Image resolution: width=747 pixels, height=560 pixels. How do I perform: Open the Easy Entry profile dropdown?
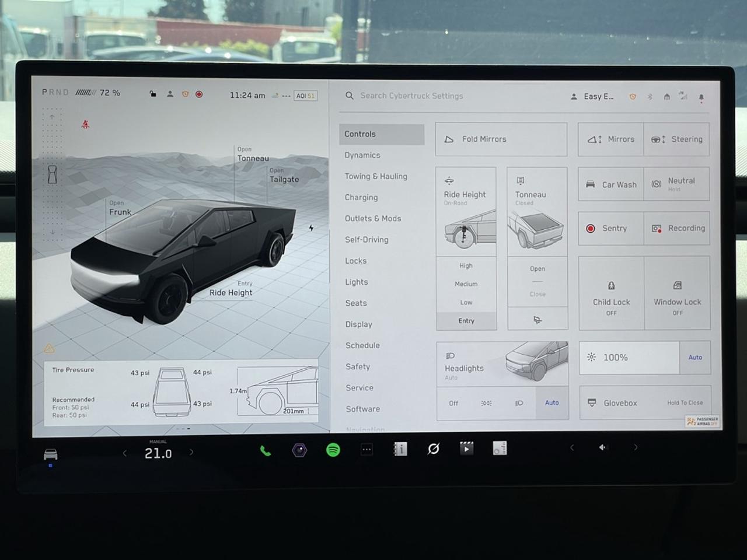[x=592, y=96]
